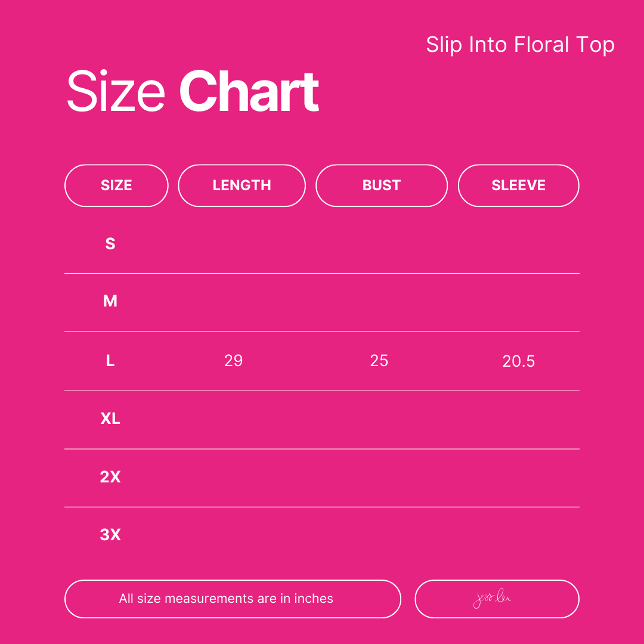Screen dimensions: 644x644
Task: Select the SLEEVE column header pill
Action: point(518,185)
